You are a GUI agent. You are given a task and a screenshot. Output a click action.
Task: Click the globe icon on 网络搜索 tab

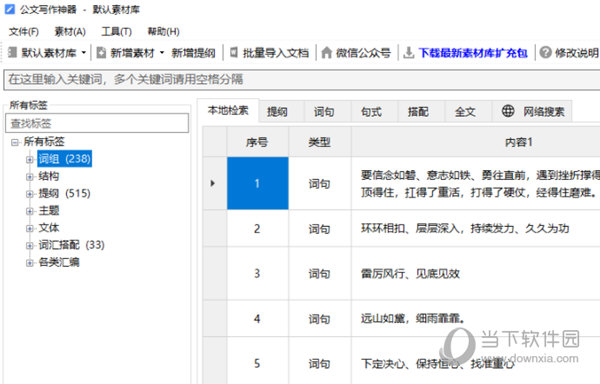tap(508, 111)
